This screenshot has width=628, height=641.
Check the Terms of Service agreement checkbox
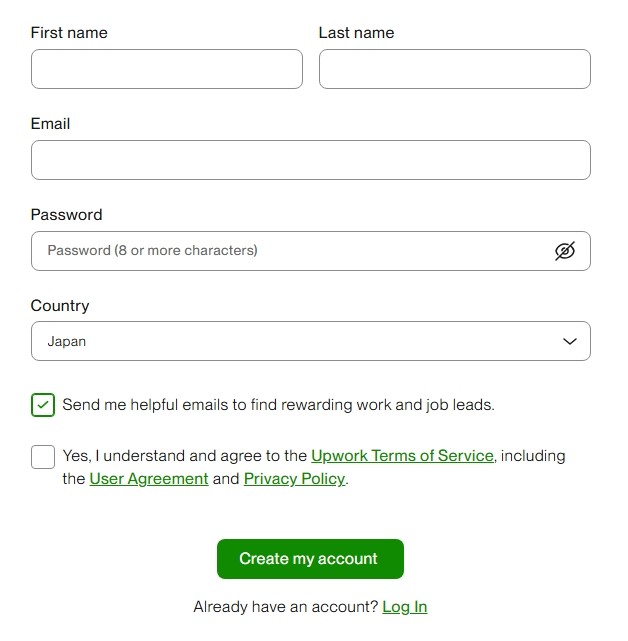[43, 457]
